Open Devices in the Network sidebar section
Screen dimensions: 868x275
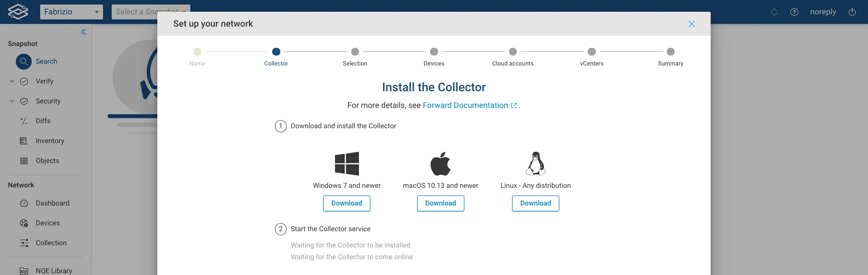[x=47, y=223]
